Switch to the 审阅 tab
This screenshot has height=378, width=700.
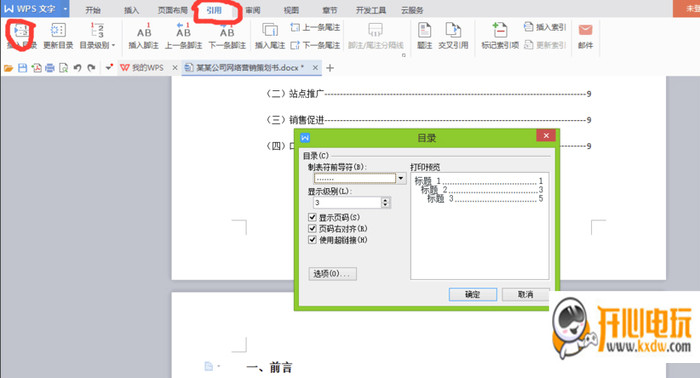pyautogui.click(x=253, y=10)
